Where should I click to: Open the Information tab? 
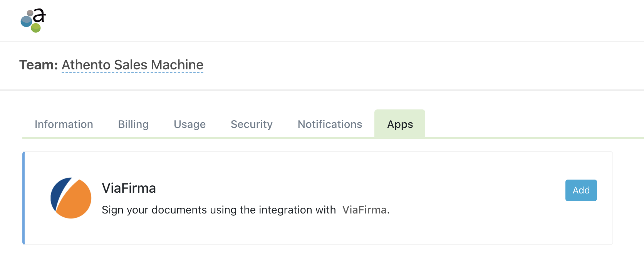(64, 124)
